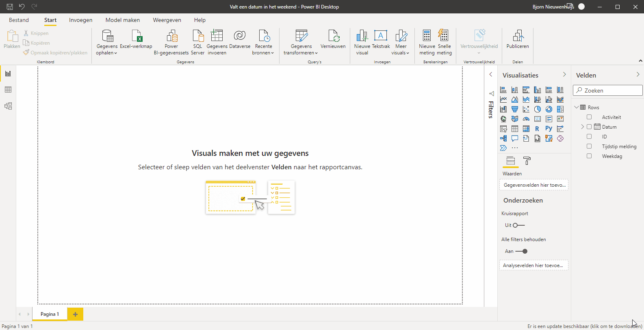Add a new page with plus button

point(75,314)
